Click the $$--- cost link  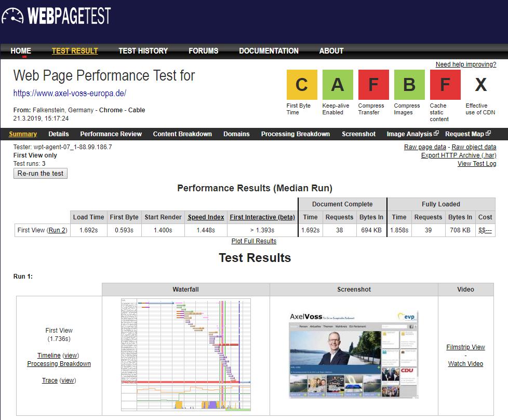(x=485, y=230)
